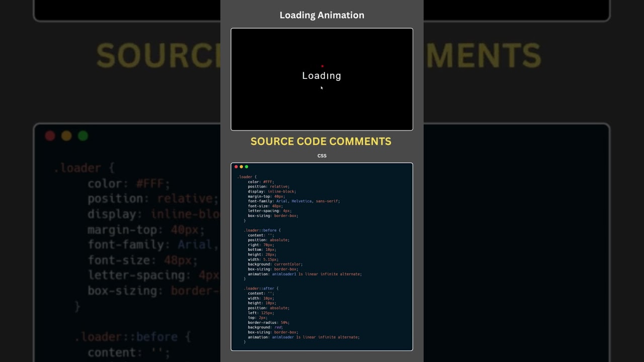Click the "color: #FFF;" line
The width and height of the screenshot is (644, 362).
(x=261, y=182)
